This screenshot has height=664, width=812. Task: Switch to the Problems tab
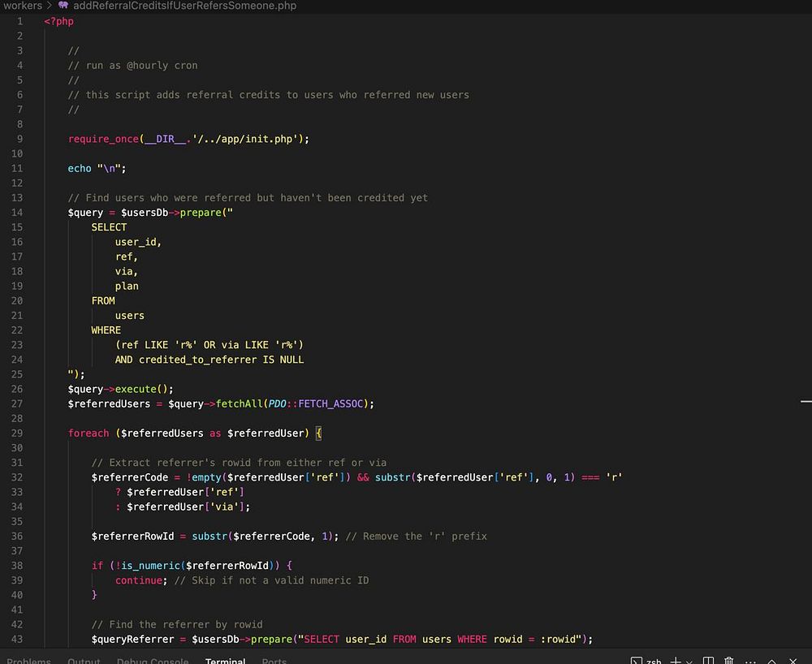pyautogui.click(x=28, y=661)
